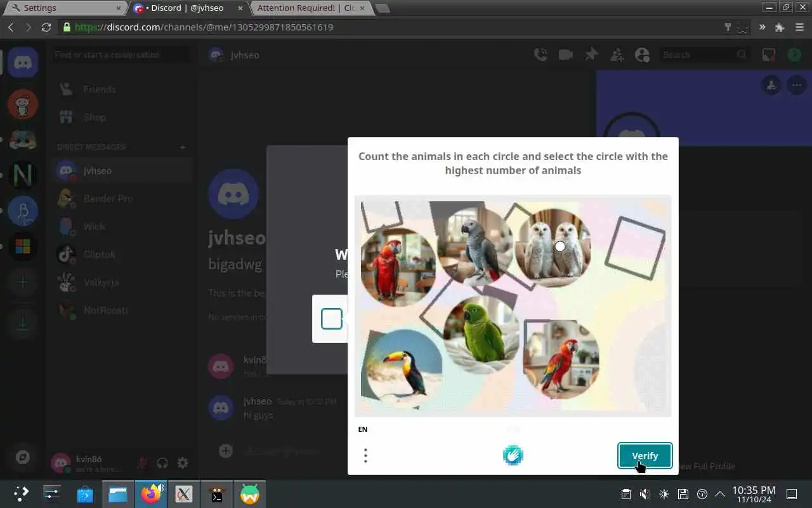Open Discord home direct messages icon

pyautogui.click(x=23, y=63)
